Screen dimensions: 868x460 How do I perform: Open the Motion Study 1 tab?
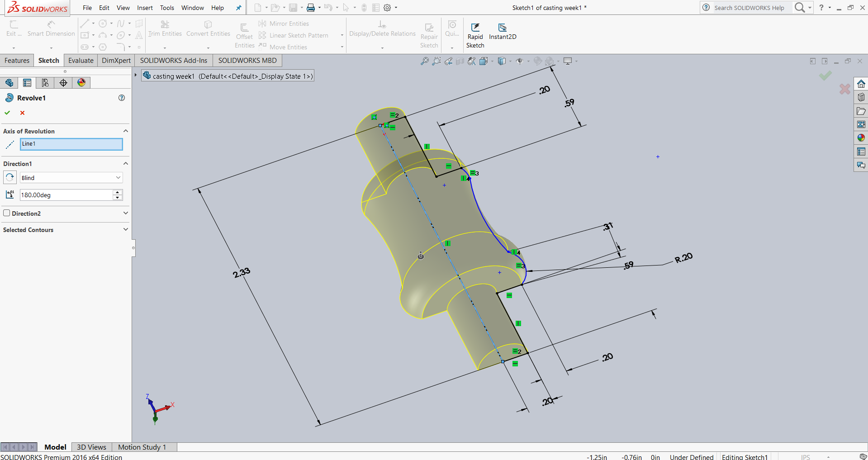point(142,447)
